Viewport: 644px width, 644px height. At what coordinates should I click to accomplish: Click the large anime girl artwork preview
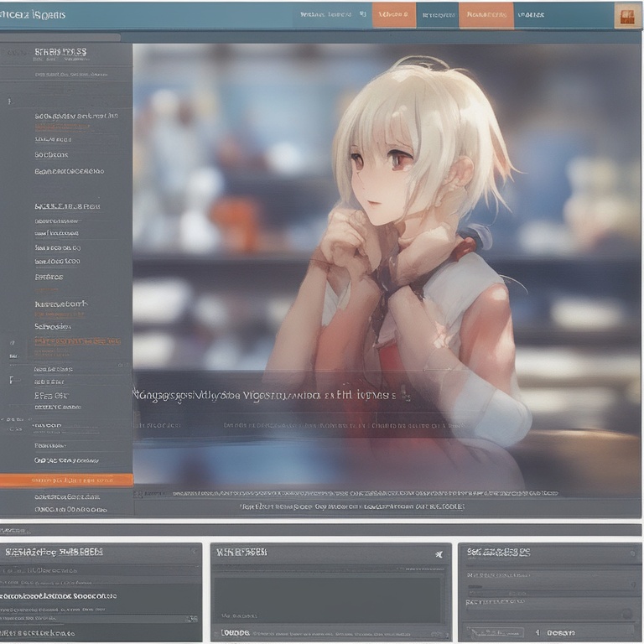tap(386, 265)
